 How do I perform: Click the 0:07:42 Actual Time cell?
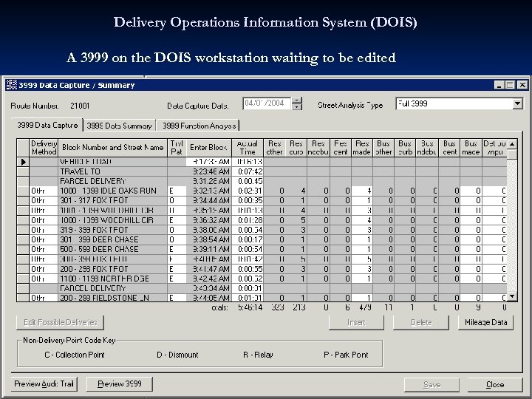(x=248, y=171)
